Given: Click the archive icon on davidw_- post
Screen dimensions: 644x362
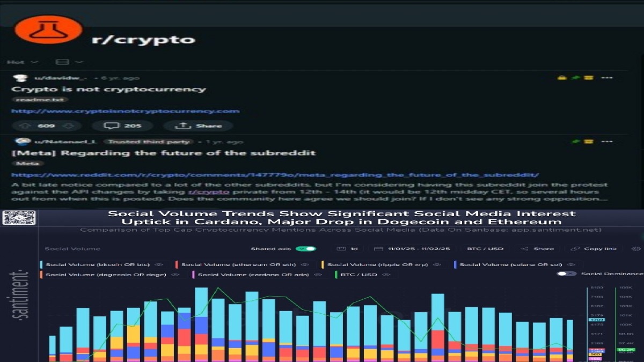Looking at the screenshot, I should coord(589,78).
